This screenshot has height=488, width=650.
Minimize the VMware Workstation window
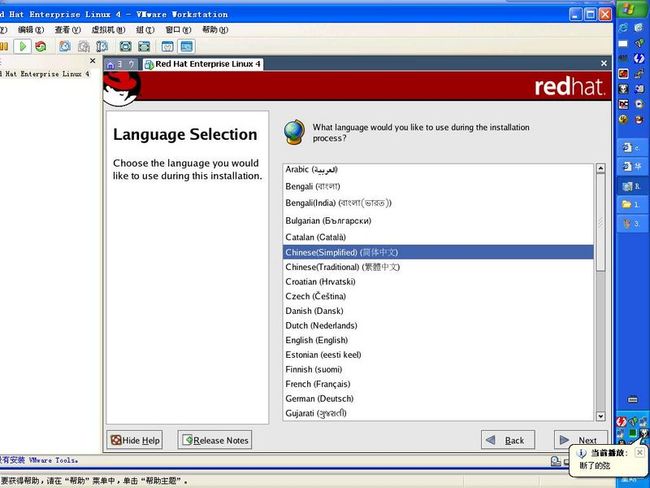pyautogui.click(x=575, y=15)
